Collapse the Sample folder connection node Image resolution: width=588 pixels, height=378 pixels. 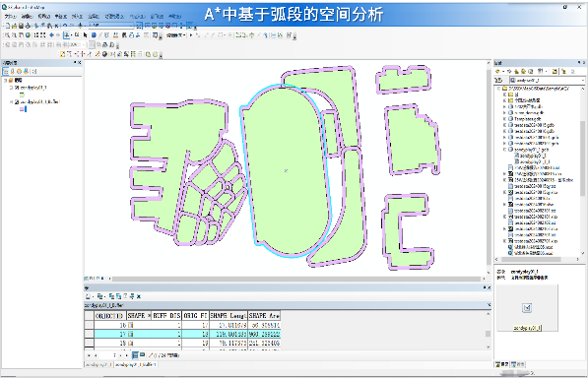click(499, 89)
